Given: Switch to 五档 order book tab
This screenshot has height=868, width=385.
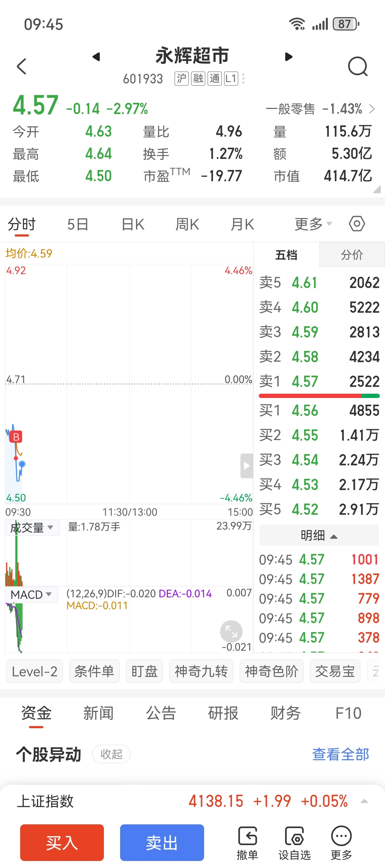Looking at the screenshot, I should (x=287, y=255).
